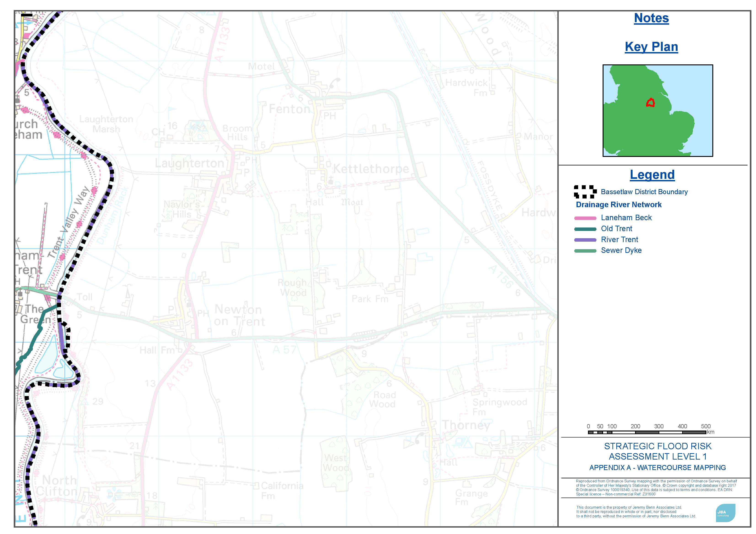This screenshot has width=756, height=534.
Task: Click the Old Trent teal swatch
Action: 585,229
